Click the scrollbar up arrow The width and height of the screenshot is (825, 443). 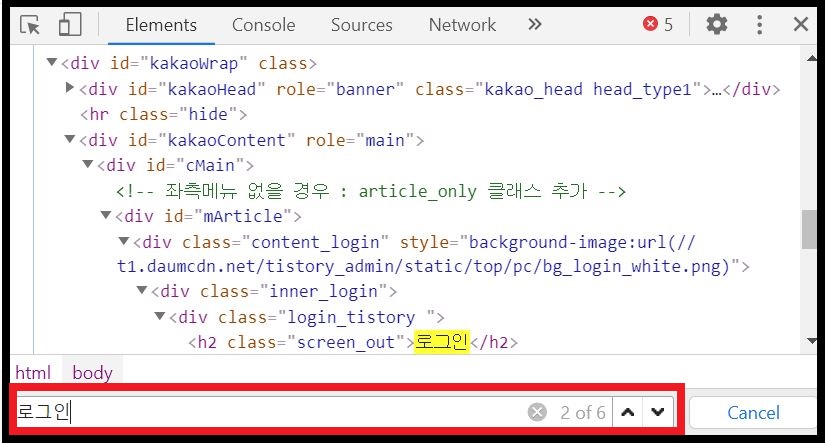811,58
